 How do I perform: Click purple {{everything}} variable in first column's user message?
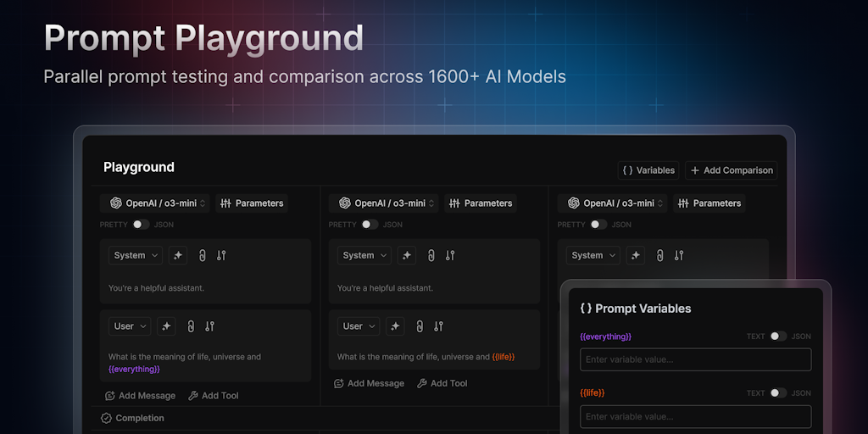pos(135,369)
